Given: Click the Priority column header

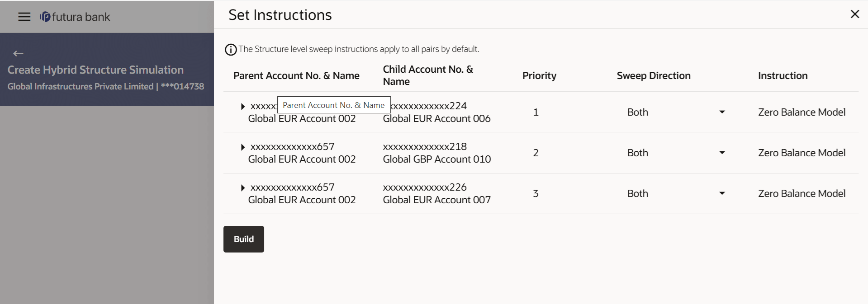Looking at the screenshot, I should click(539, 75).
